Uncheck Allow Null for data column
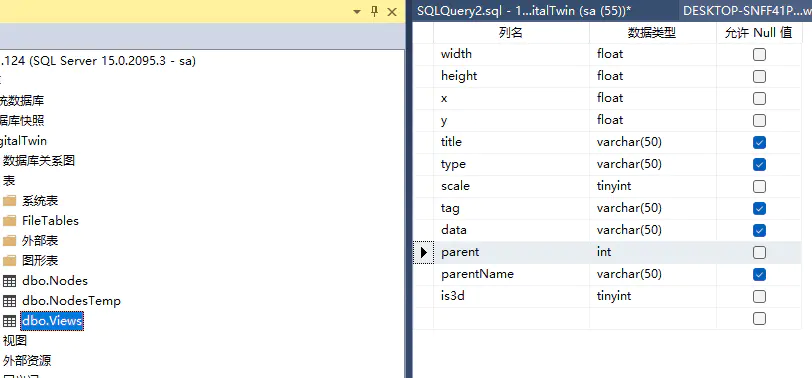This screenshot has width=812, height=378. pos(759,230)
